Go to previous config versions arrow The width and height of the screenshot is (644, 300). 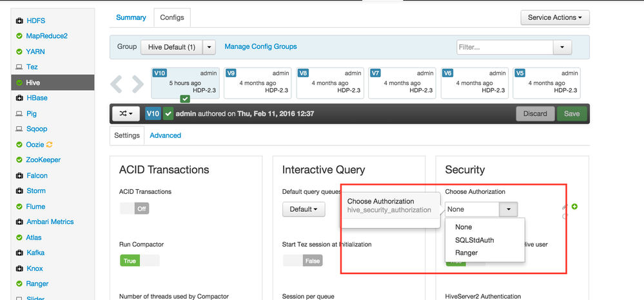[x=117, y=84]
